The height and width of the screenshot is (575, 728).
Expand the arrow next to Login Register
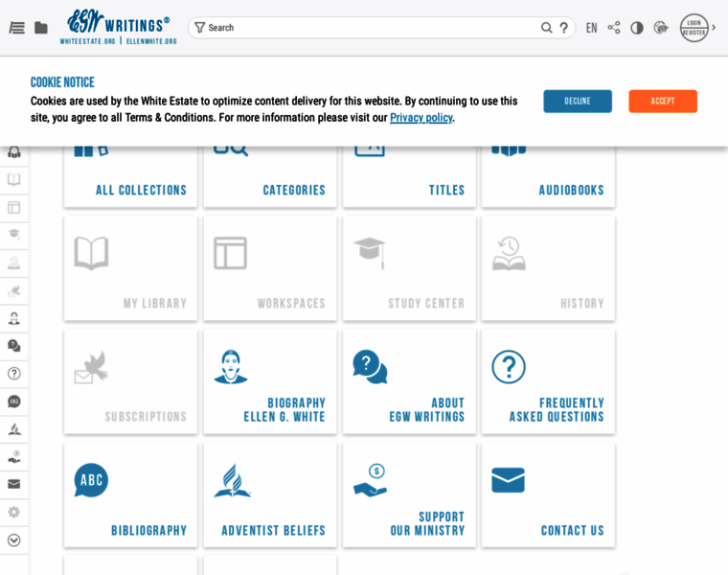714,28
